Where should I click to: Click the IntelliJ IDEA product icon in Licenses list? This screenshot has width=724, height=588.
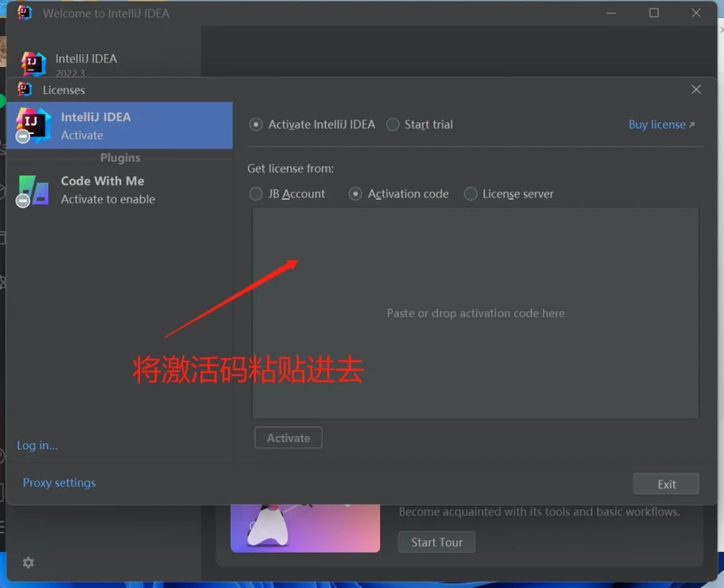click(32, 126)
